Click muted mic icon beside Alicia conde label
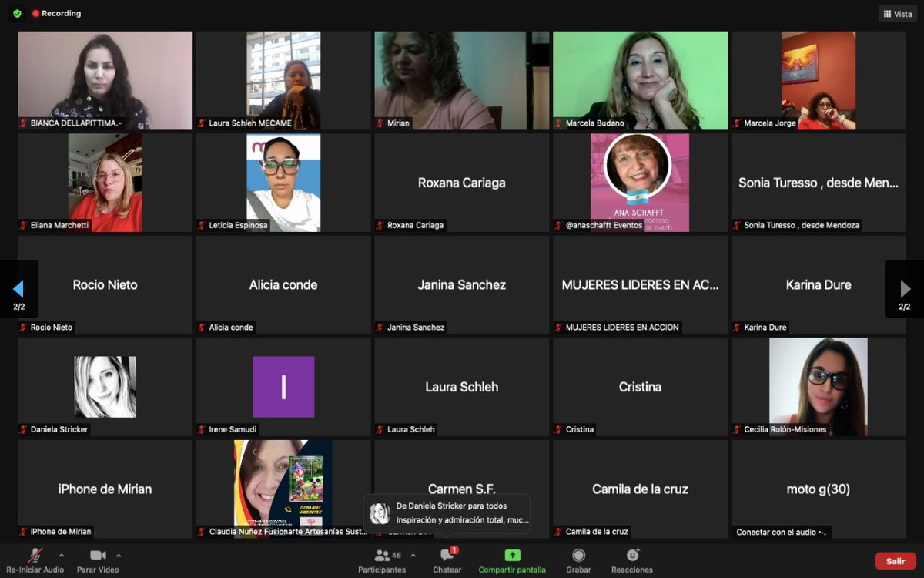924x578 pixels. pos(203,328)
